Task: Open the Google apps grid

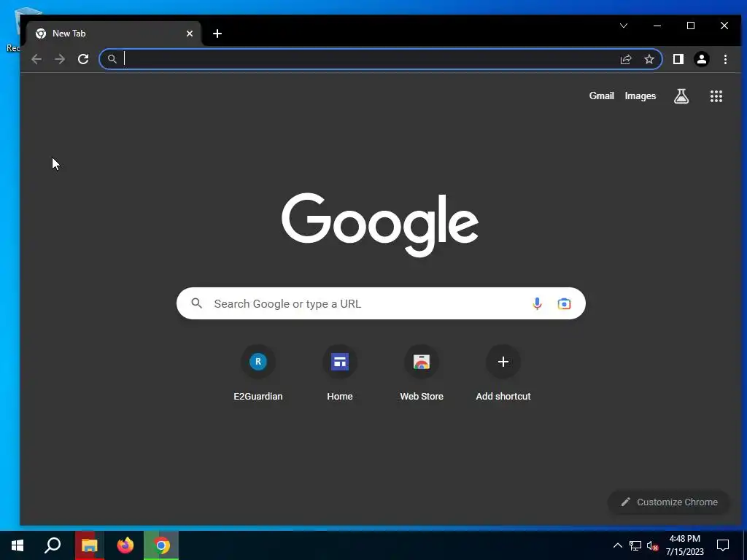Action: [x=716, y=96]
